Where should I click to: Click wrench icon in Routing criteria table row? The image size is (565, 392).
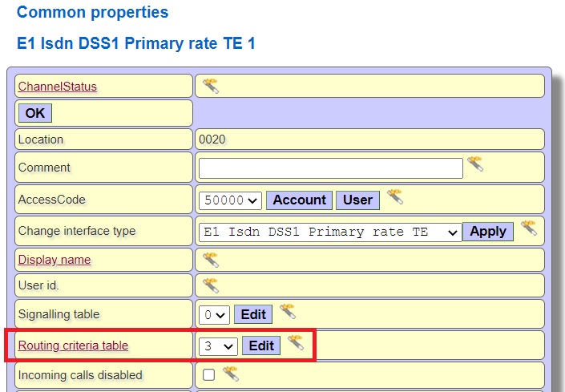(x=296, y=343)
